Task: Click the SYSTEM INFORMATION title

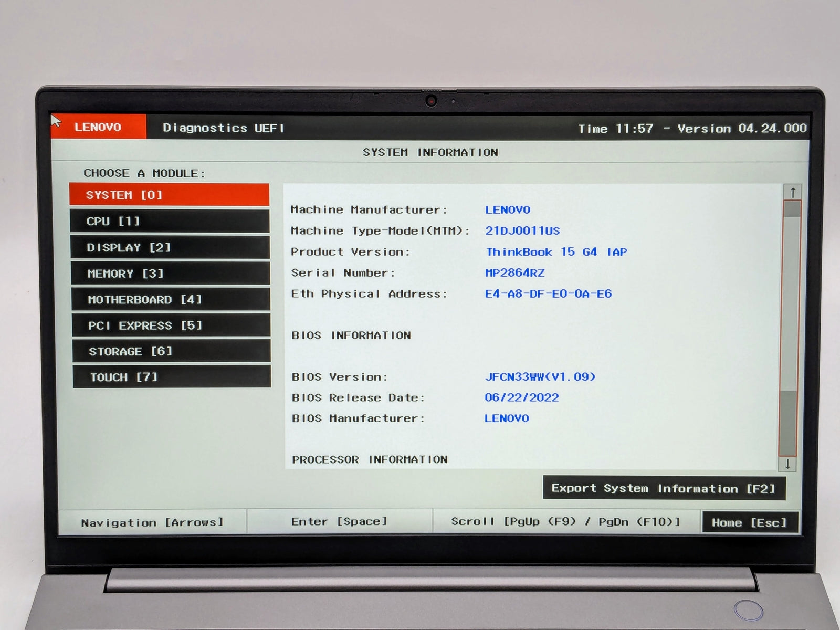Action: coord(430,152)
